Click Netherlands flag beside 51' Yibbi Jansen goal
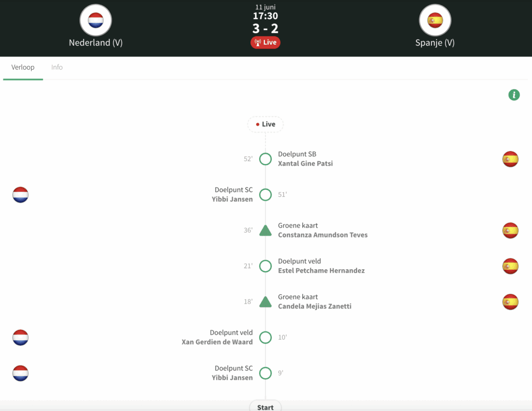This screenshot has height=411, width=532. pos(20,195)
